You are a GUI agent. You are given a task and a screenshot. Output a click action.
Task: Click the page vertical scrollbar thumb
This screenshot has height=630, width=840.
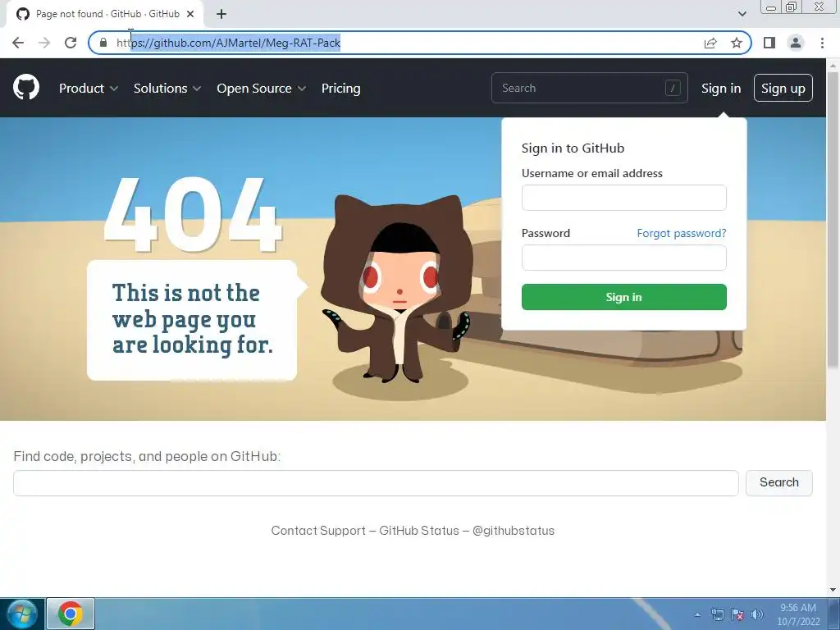coord(833,220)
